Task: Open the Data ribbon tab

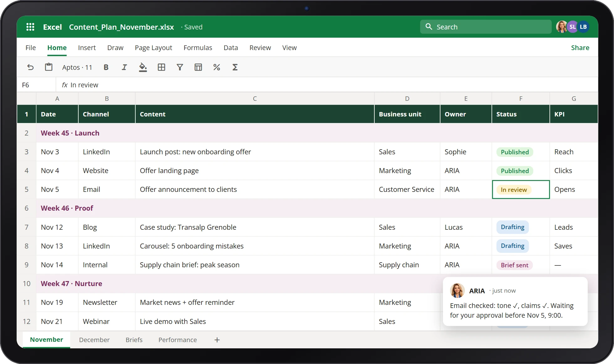Action: 231,48
